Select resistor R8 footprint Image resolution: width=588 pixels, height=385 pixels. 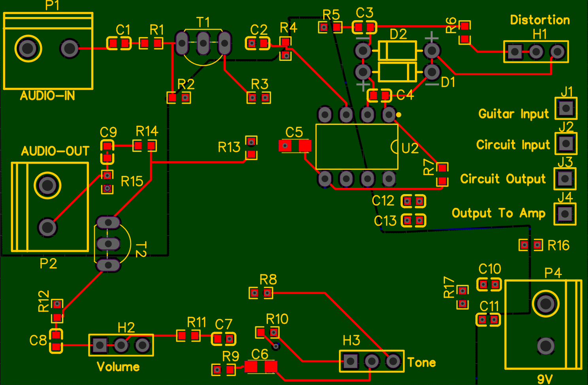click(261, 293)
